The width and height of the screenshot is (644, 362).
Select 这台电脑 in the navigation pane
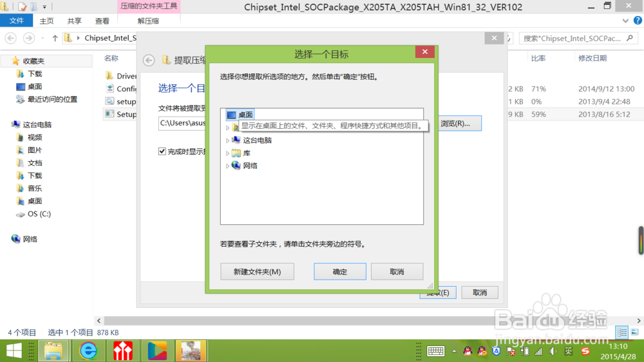tap(37, 124)
